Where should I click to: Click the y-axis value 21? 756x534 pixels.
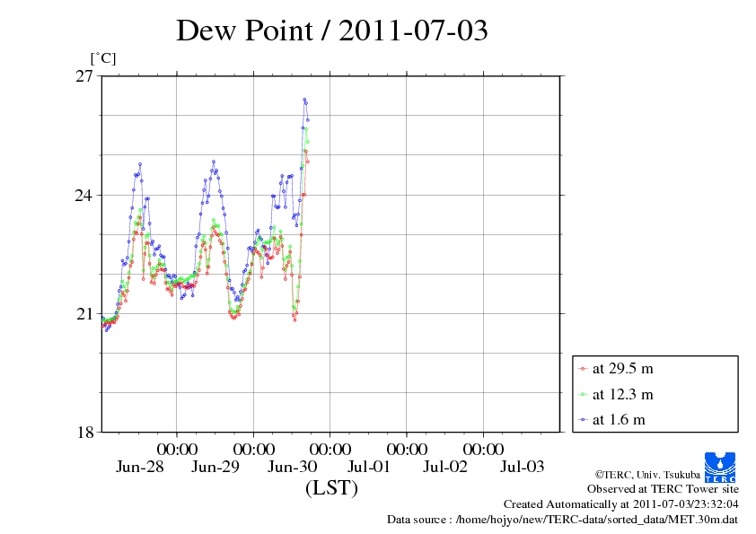(84, 314)
